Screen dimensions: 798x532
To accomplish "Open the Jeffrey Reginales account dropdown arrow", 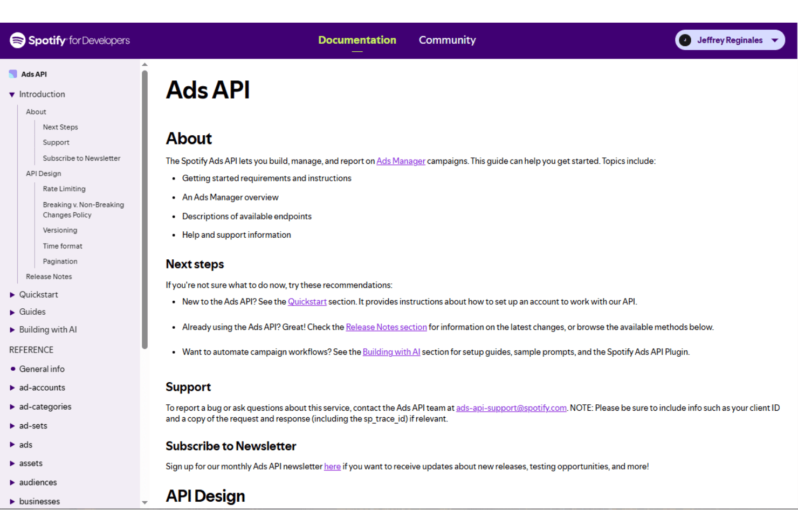I will (775, 40).
